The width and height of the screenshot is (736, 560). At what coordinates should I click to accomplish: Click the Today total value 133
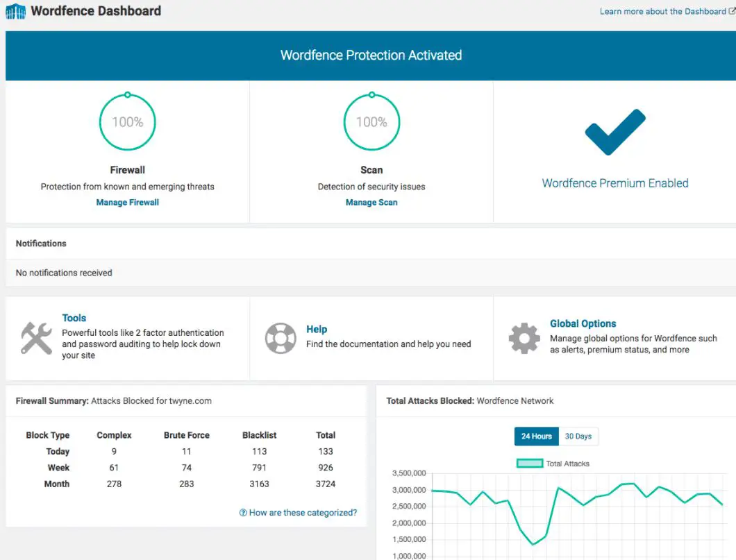pyautogui.click(x=325, y=451)
